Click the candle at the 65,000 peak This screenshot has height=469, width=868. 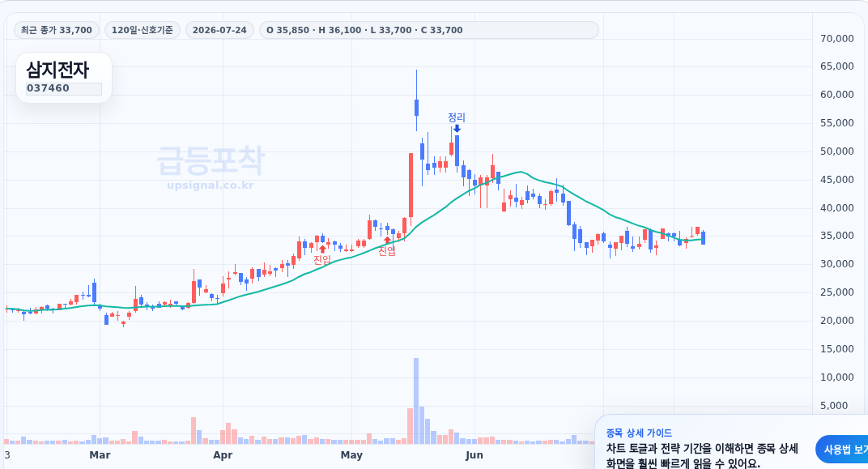[416, 100]
